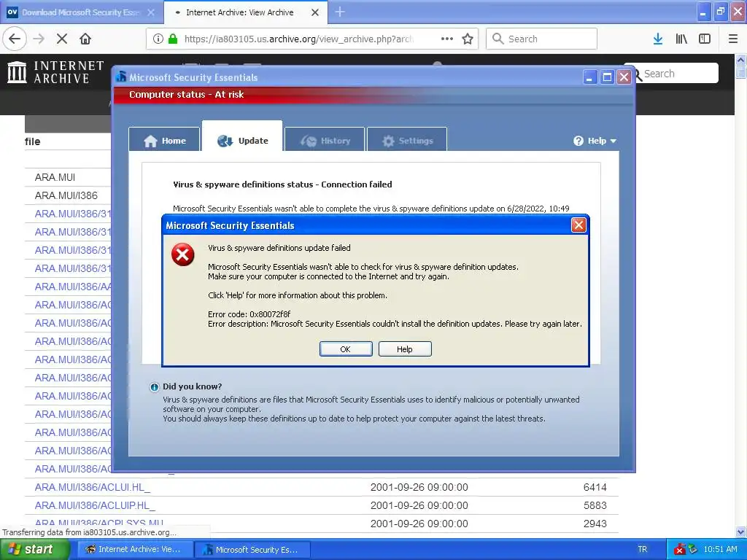Viewport: 747px width, 560px height.
Task: Open ARA.MUI/I386/ACLUIP.HL_ file link
Action: coord(95,505)
